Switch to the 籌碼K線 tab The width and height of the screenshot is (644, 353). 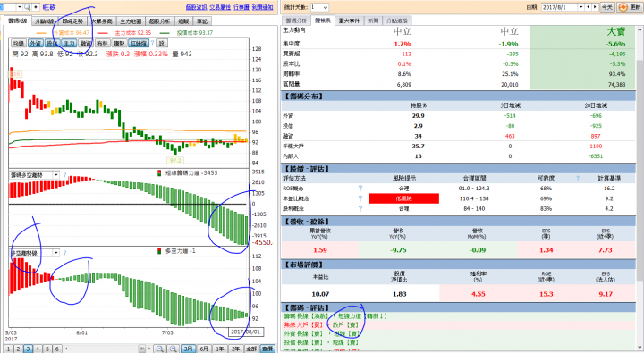(x=18, y=21)
